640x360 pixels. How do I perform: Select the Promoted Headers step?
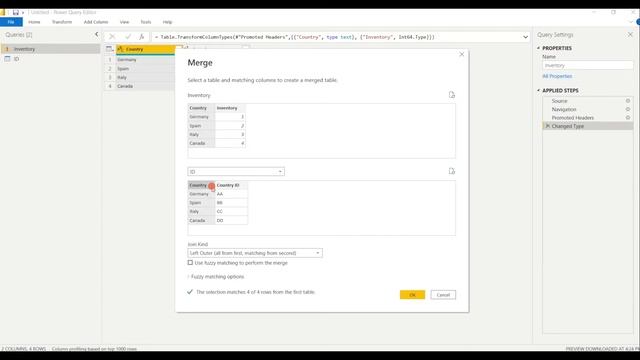pyautogui.click(x=573, y=118)
